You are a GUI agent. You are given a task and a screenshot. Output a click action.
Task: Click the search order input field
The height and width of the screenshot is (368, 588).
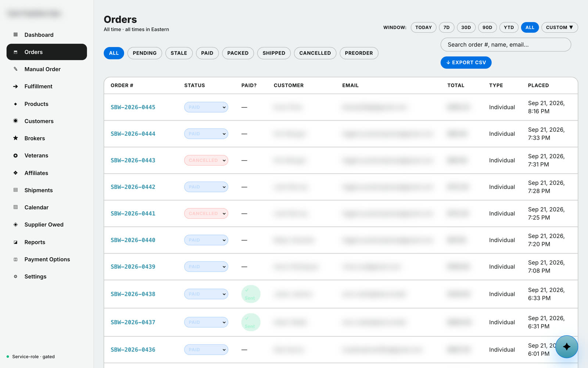pyautogui.click(x=506, y=45)
